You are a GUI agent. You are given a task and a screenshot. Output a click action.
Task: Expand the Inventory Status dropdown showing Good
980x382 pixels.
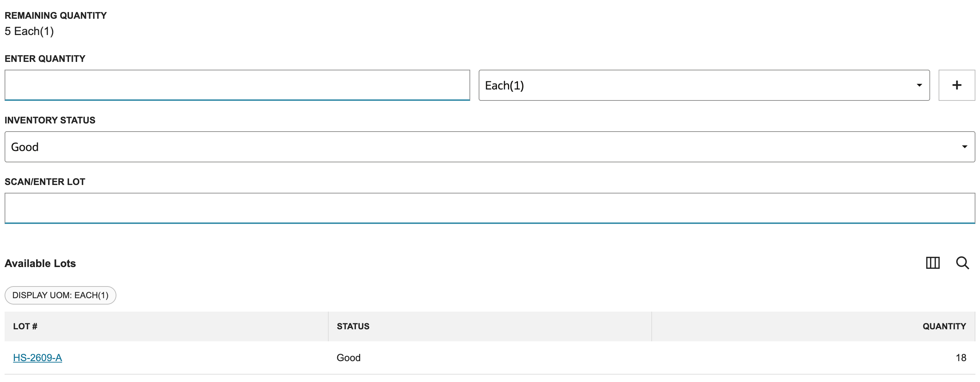(490, 147)
